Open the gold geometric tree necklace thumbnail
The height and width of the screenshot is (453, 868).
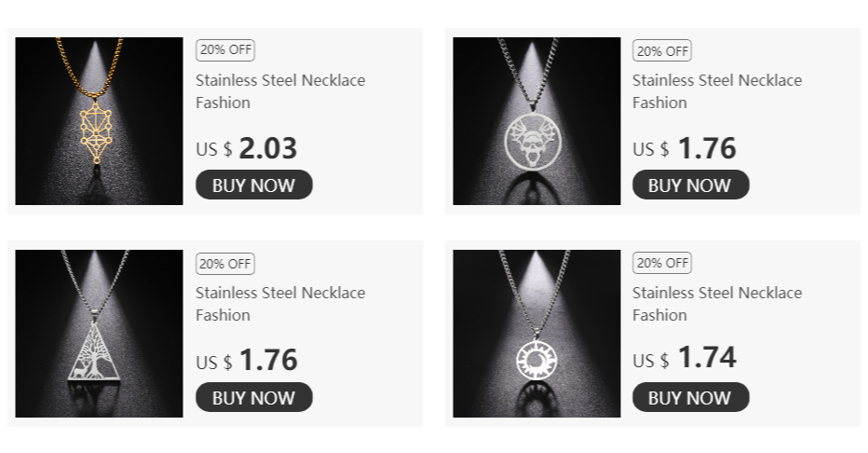99,121
